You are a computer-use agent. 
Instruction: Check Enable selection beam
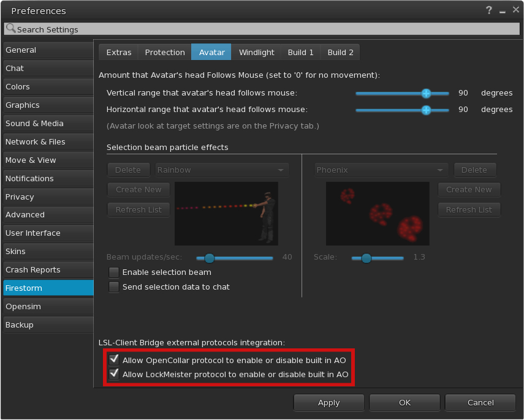click(x=114, y=272)
